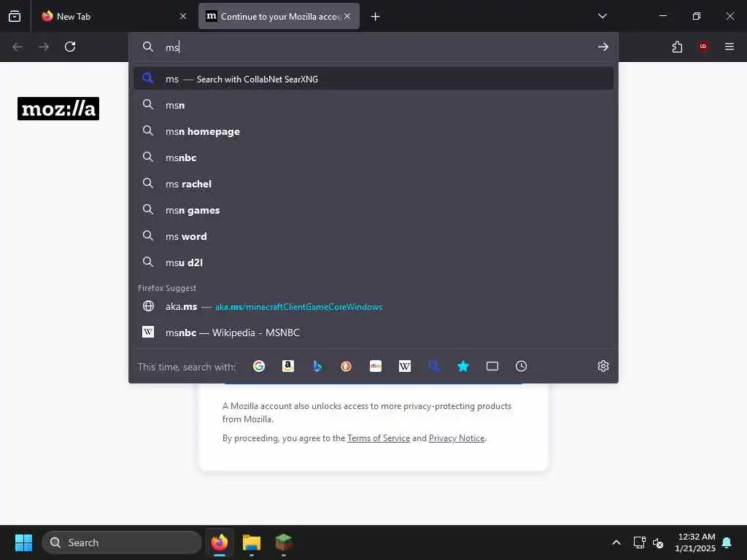Choose the ms word suggestion

pos(373,236)
